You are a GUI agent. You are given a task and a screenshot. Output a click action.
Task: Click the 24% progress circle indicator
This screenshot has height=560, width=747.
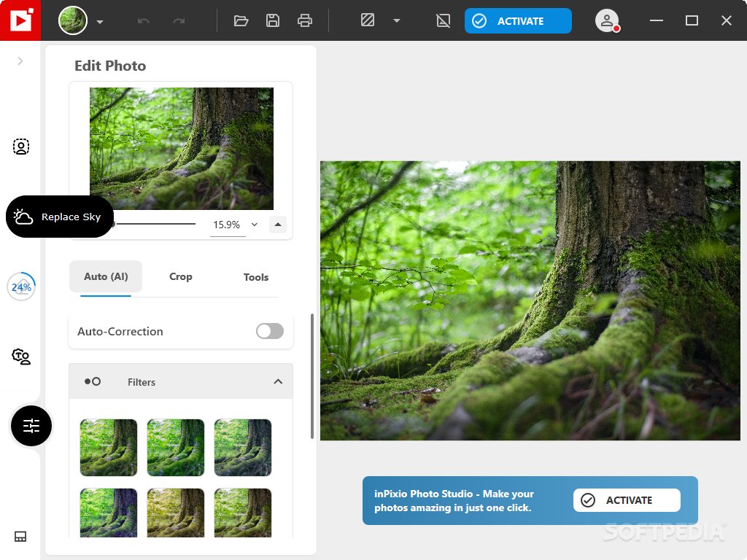point(21,287)
